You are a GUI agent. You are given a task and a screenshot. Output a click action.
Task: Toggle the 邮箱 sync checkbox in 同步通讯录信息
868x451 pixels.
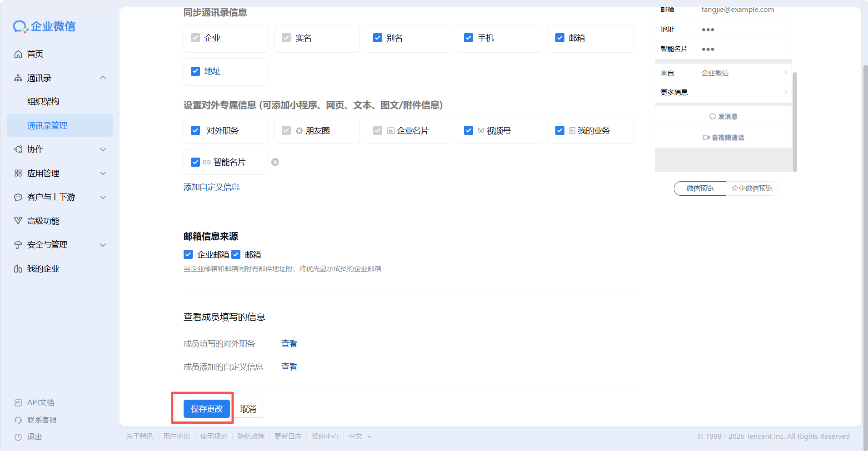(560, 38)
